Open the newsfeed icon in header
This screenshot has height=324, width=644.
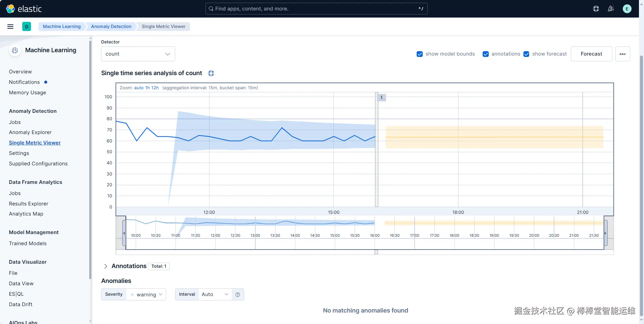point(611,9)
